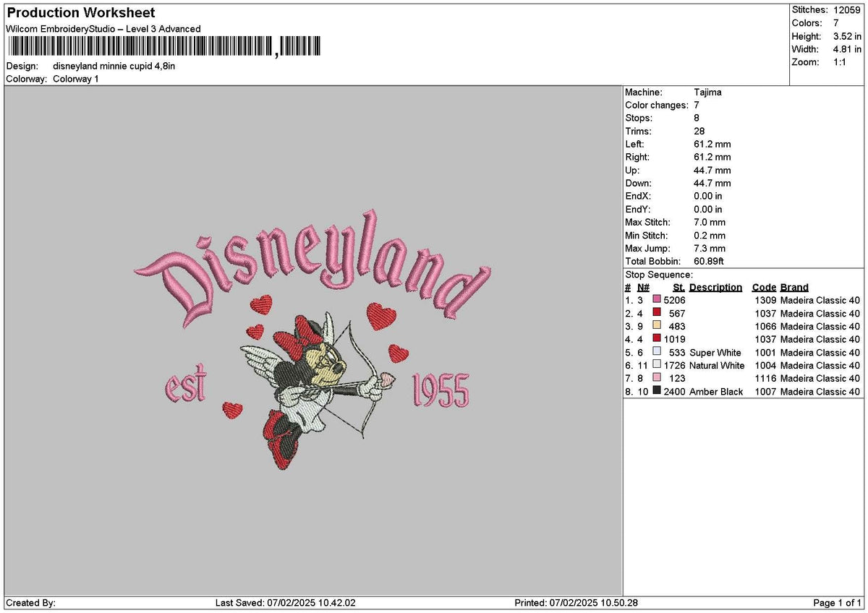Select the light pink swatch for code 1116
This screenshot has width=868, height=613.
pyautogui.click(x=657, y=378)
